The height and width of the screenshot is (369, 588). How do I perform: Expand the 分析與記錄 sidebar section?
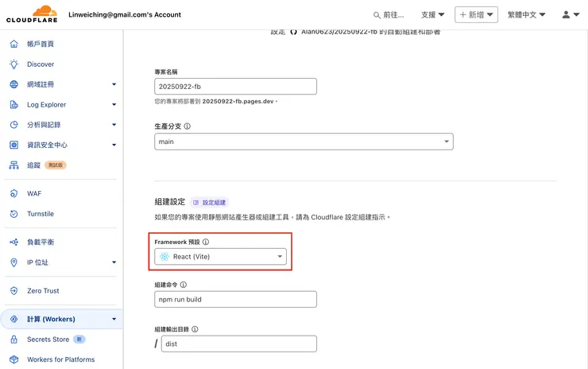[x=114, y=125]
